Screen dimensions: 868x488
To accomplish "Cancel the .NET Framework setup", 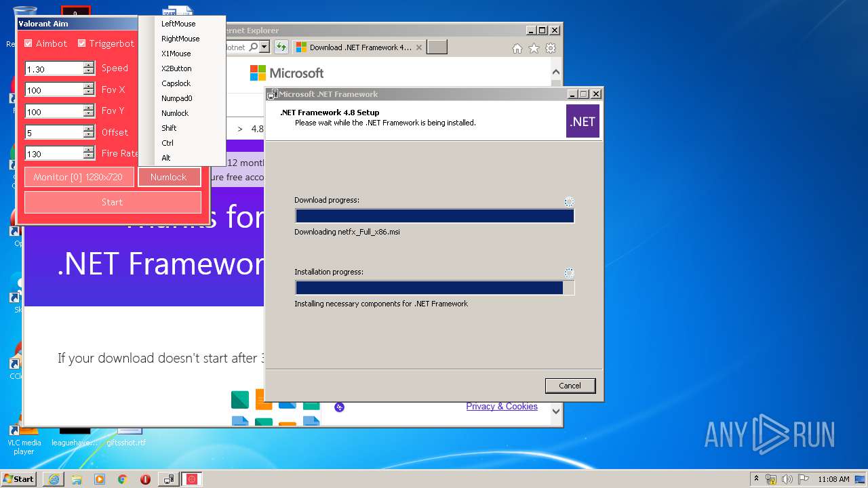I will pyautogui.click(x=570, y=386).
